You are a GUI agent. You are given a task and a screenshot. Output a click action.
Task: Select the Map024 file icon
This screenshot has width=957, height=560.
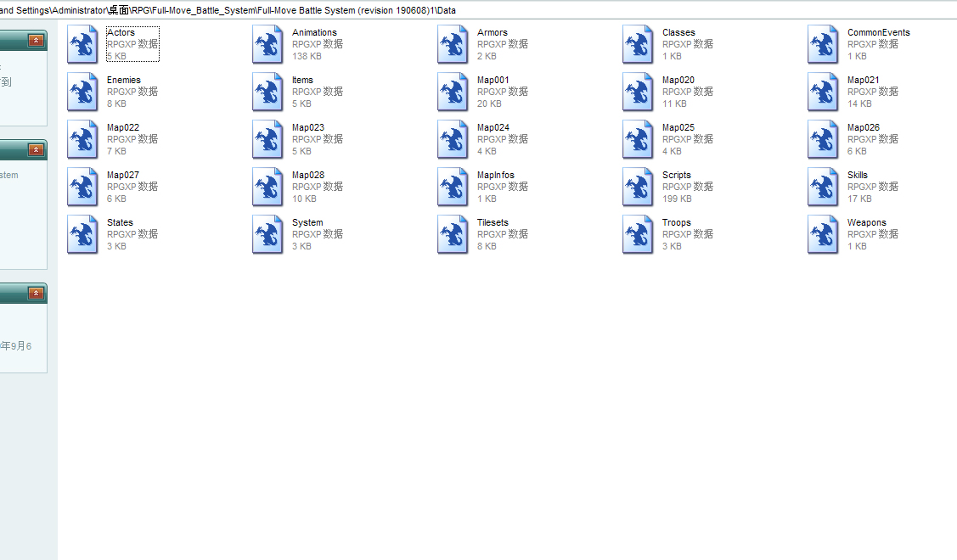pos(453,139)
